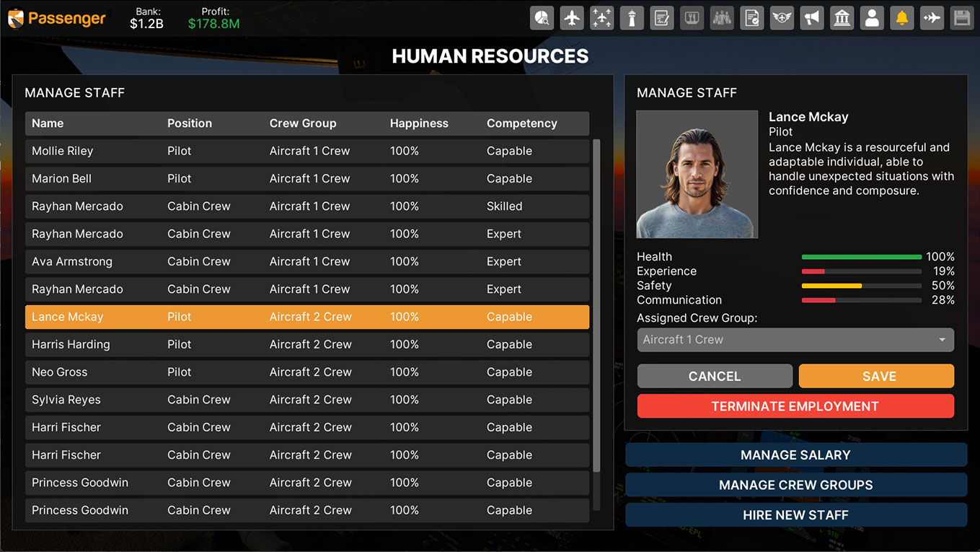Open the signed contract icon
The width and height of the screenshot is (980, 552).
(x=662, y=18)
